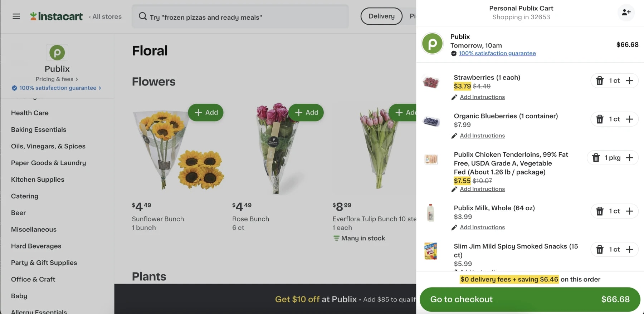Open the Beer category in sidebar

(18, 212)
